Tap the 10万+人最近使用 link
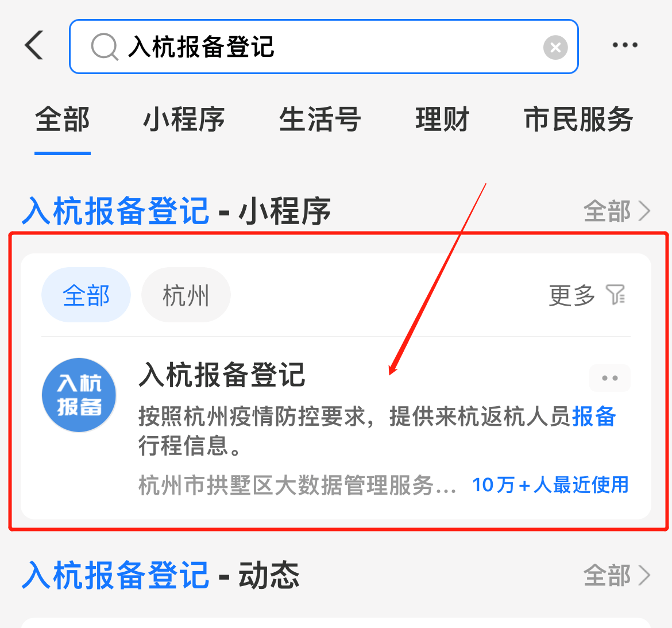Image resolution: width=672 pixels, height=628 pixels. [x=550, y=486]
